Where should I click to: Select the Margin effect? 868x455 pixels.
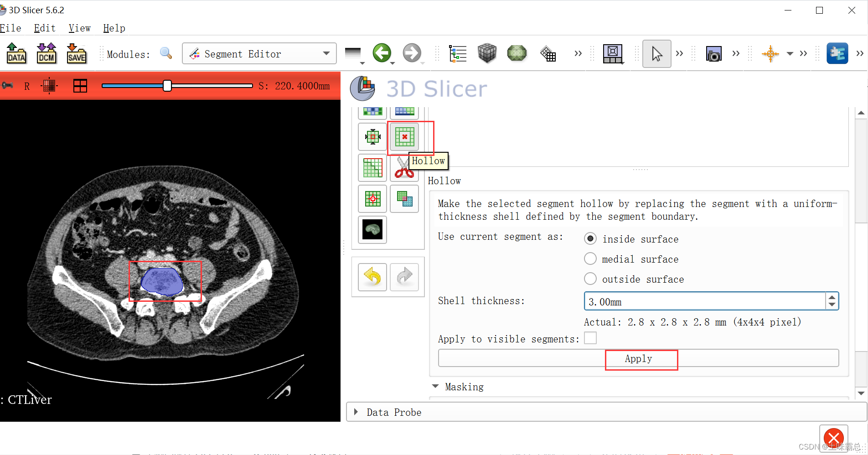(372, 137)
